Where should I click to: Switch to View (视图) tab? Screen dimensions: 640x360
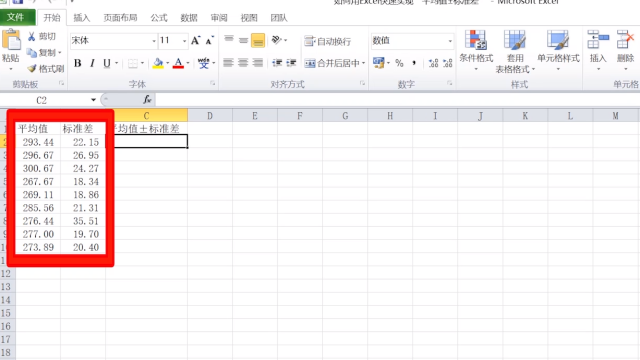click(249, 18)
